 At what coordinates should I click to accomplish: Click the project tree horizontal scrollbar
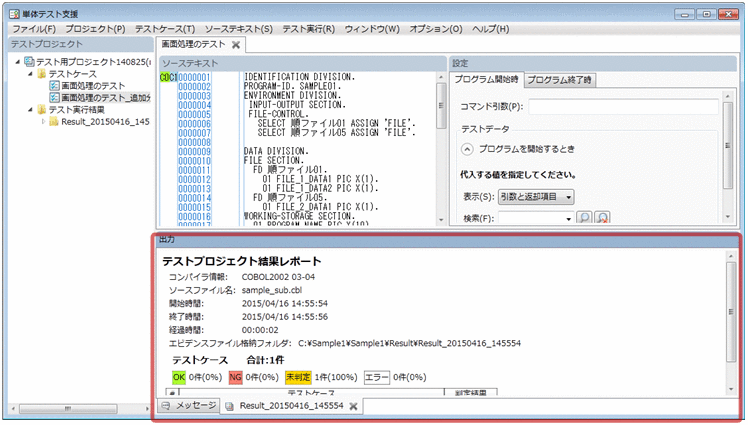pyautogui.click(x=67, y=409)
